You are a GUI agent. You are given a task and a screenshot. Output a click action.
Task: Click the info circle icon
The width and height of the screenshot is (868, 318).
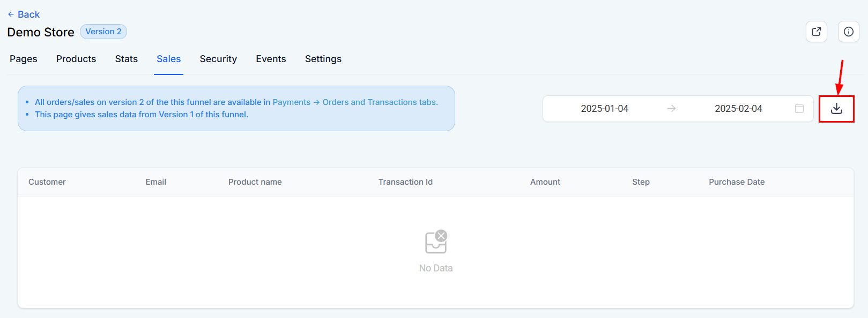pos(849,32)
